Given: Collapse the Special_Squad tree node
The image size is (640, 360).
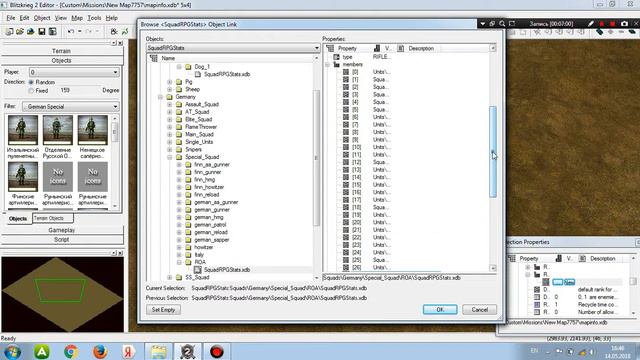Looking at the screenshot, I should [170, 157].
